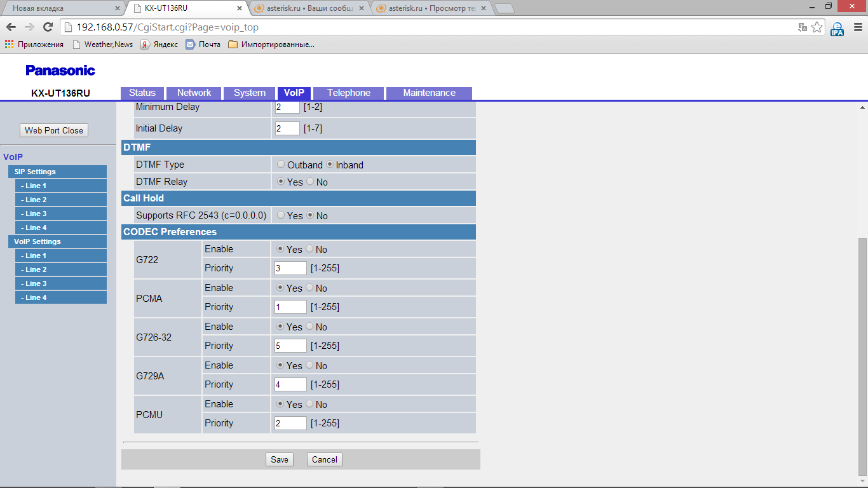Click the Web Port Close button
The width and height of the screenshot is (868, 488).
54,130
